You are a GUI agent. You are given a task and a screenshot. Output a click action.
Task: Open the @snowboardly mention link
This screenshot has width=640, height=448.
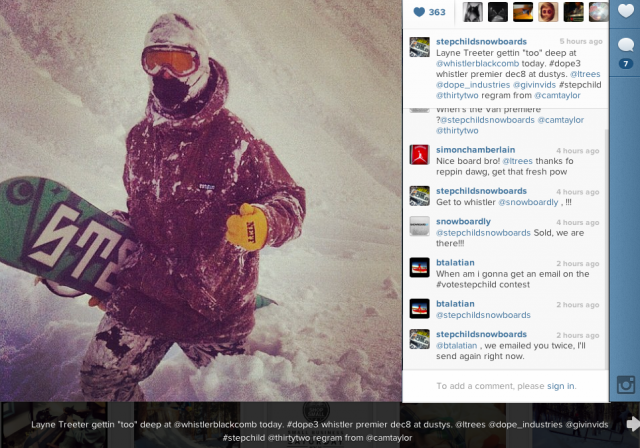(x=528, y=202)
